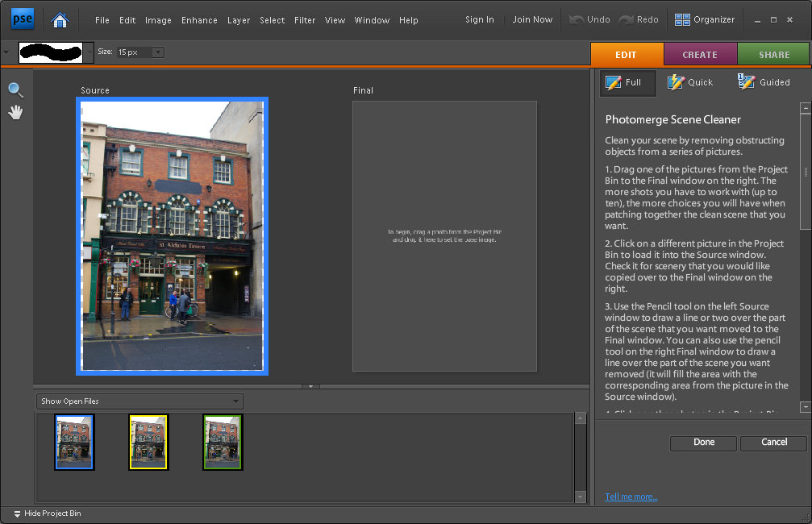Select the green-bordered bin thumbnail
Viewport: 812px width, 524px height.
223,443
